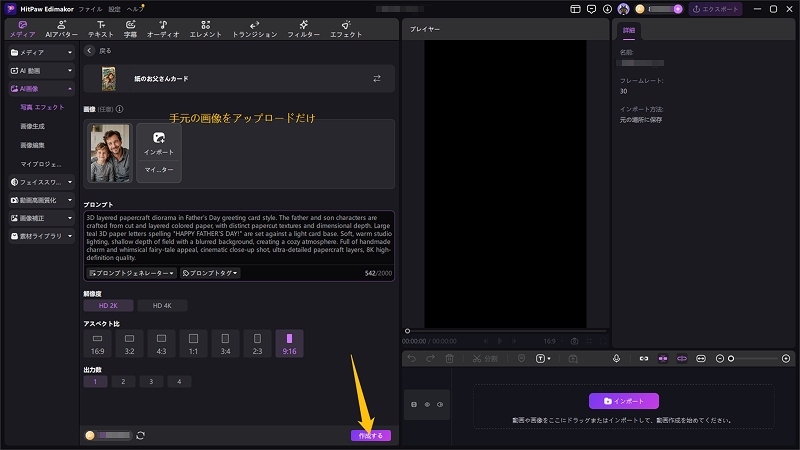Click the redo icon in timeline toolbar

point(430,359)
